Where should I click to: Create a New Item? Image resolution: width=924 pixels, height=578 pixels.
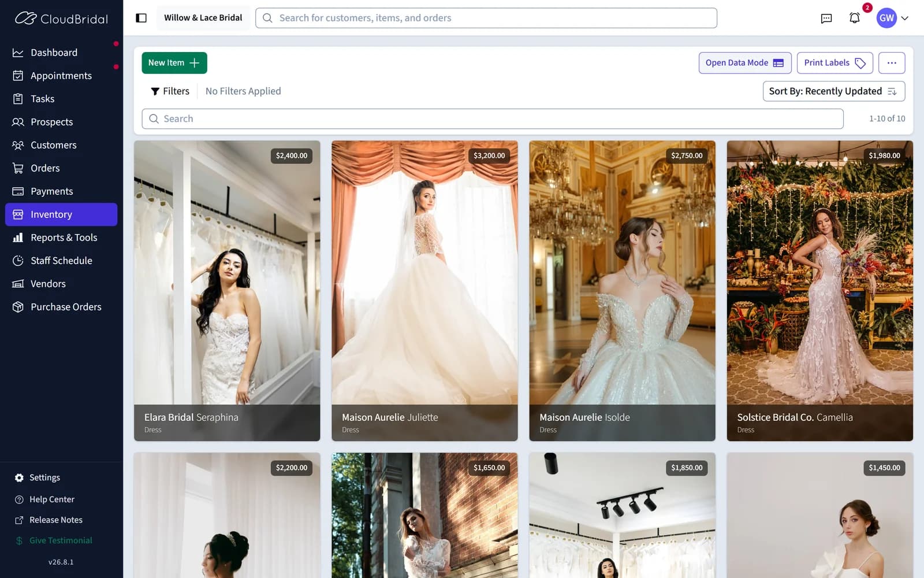(174, 63)
